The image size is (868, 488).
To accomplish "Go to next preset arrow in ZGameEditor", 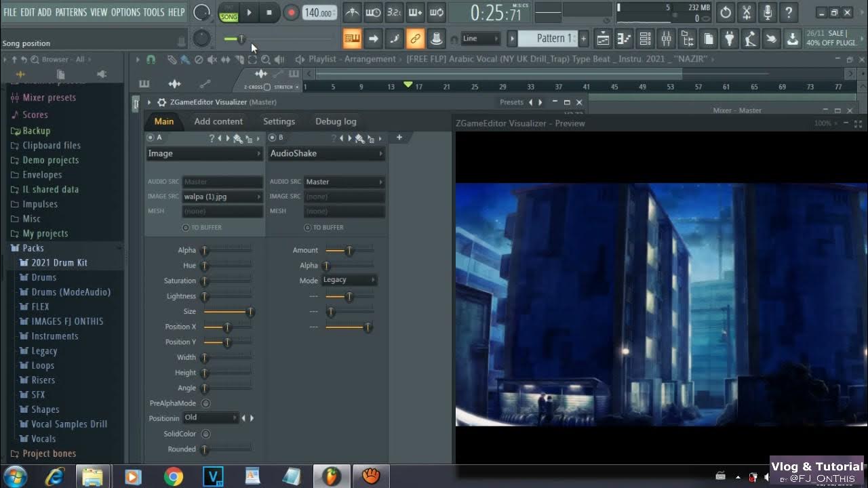I will pyautogui.click(x=540, y=102).
